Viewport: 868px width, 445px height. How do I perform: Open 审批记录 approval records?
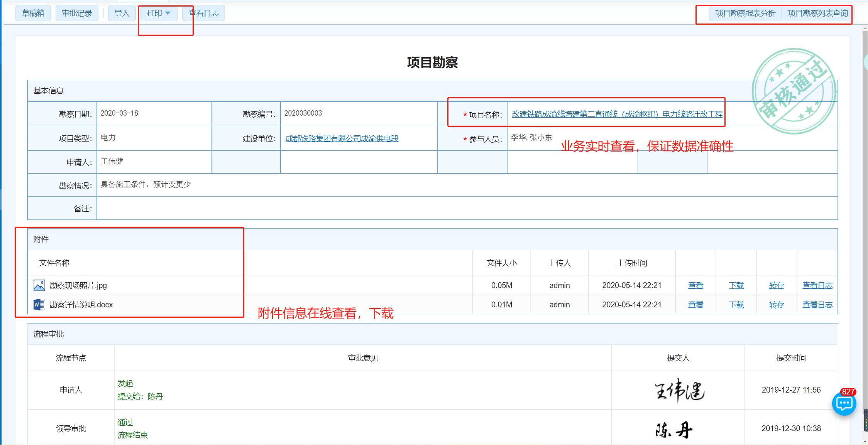(x=77, y=13)
